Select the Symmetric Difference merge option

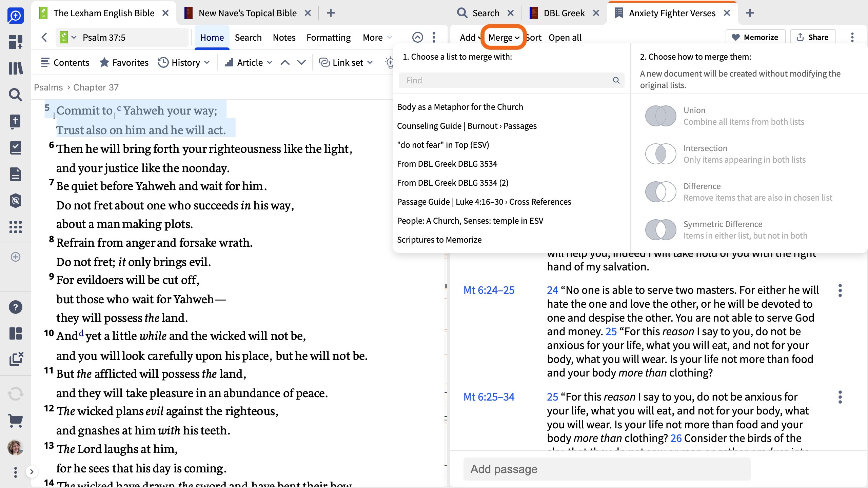(x=726, y=230)
